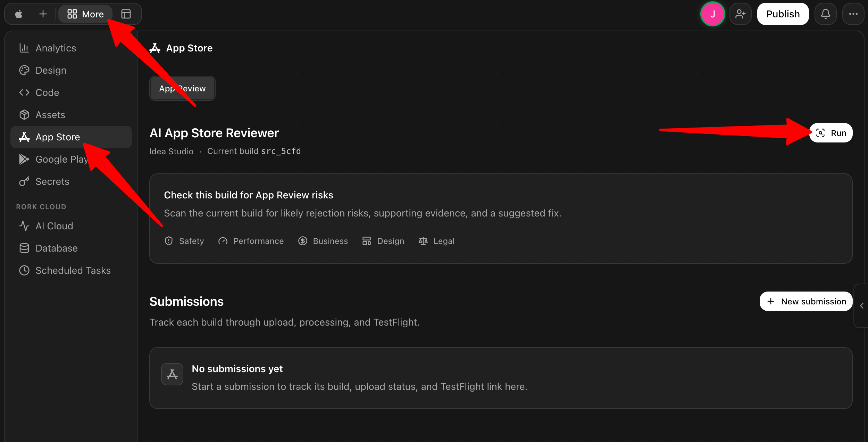Click the RORK CLOUD section heading

(x=41, y=207)
